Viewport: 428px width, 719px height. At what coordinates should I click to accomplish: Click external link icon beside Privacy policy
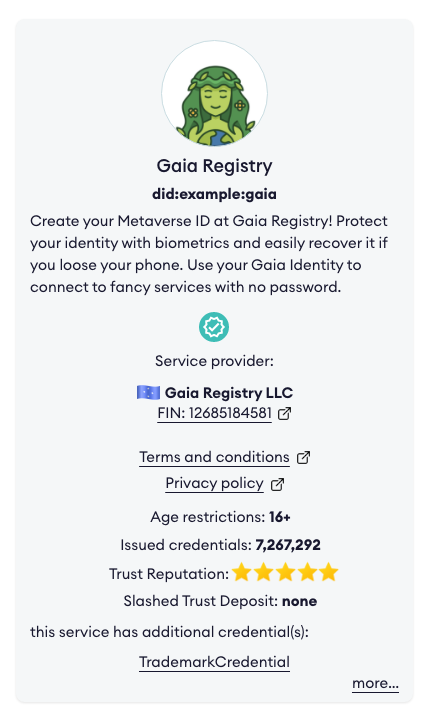click(x=277, y=484)
